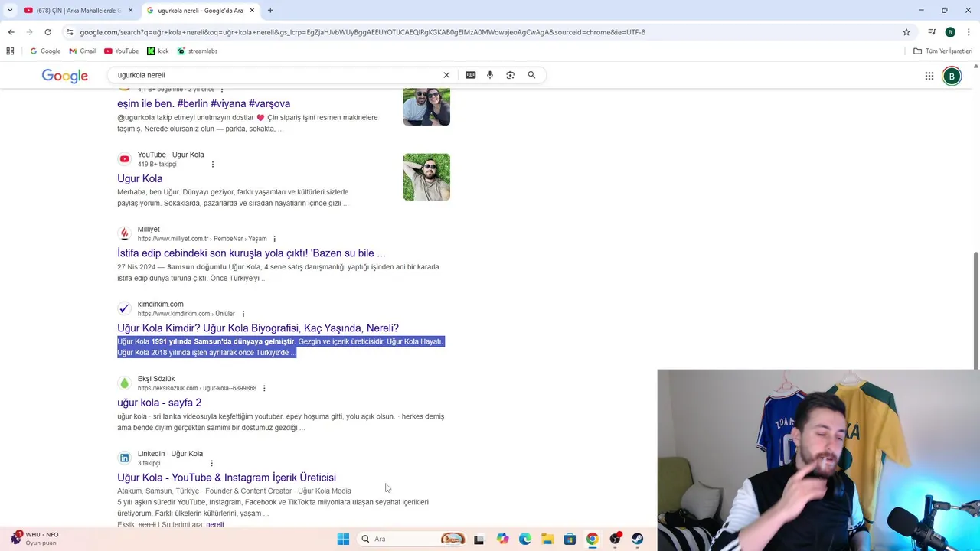Viewport: 980px width, 551px height.
Task: Open more options for Milliyet result
Action: pos(274,239)
